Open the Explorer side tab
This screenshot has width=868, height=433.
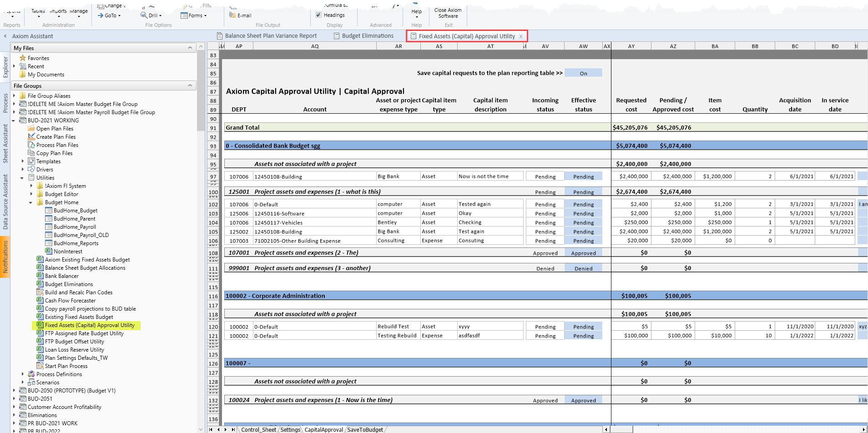(5, 67)
